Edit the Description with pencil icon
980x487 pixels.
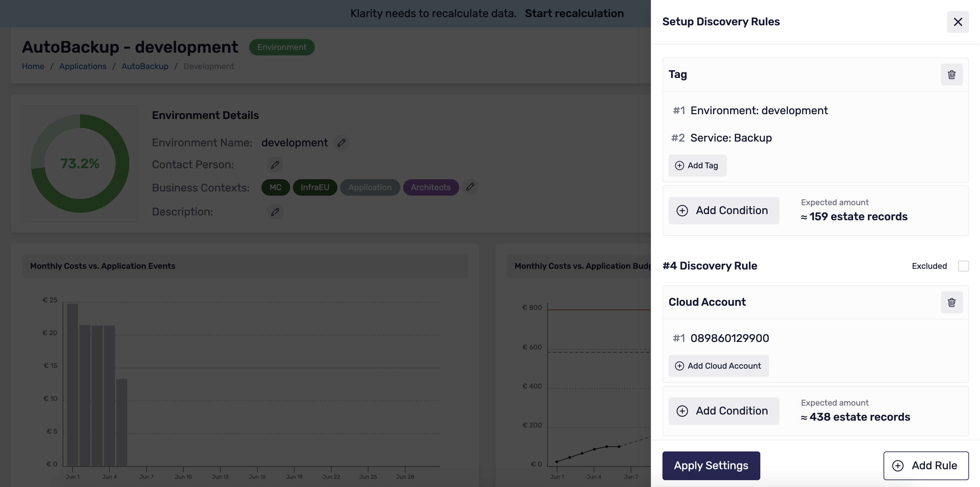[275, 212]
